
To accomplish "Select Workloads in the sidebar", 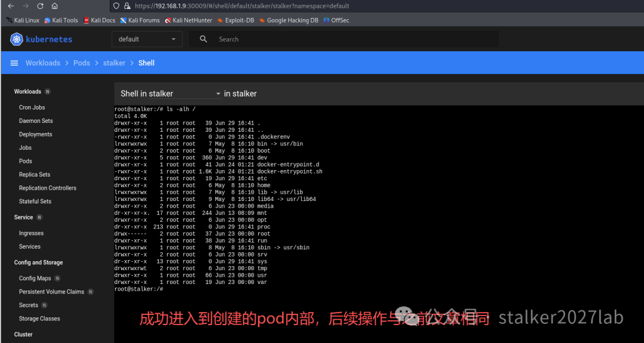I will tap(27, 92).
